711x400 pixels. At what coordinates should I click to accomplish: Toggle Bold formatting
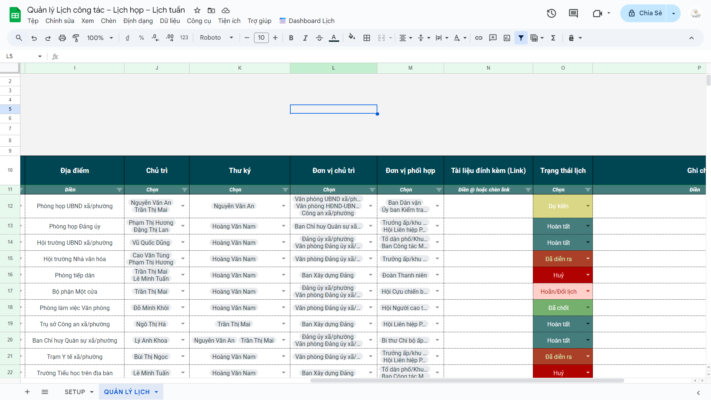click(290, 38)
